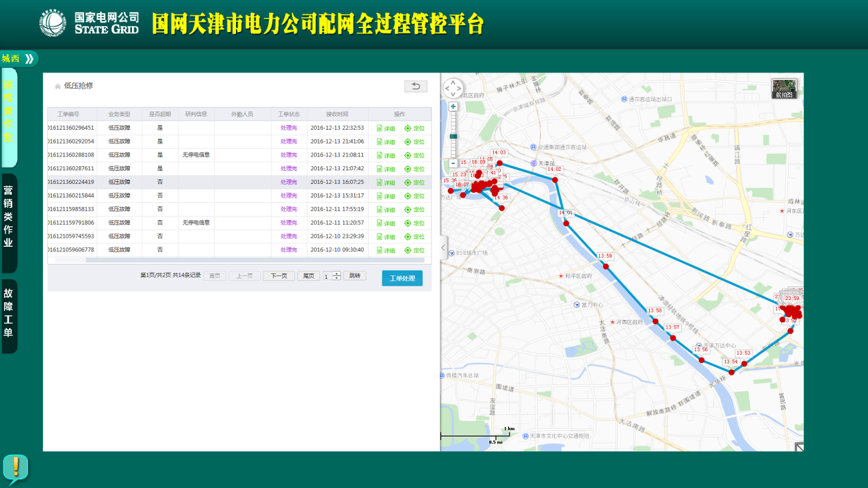Open details for order ending 292054
The image size is (868, 488).
(x=386, y=142)
